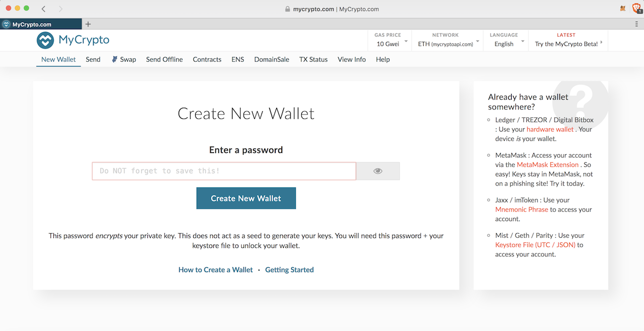The image size is (644, 331).
Task: Open the TX Status tab
Action: coord(313,59)
